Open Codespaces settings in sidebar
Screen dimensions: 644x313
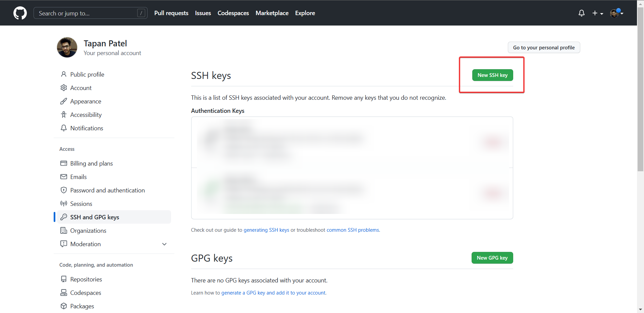click(86, 293)
